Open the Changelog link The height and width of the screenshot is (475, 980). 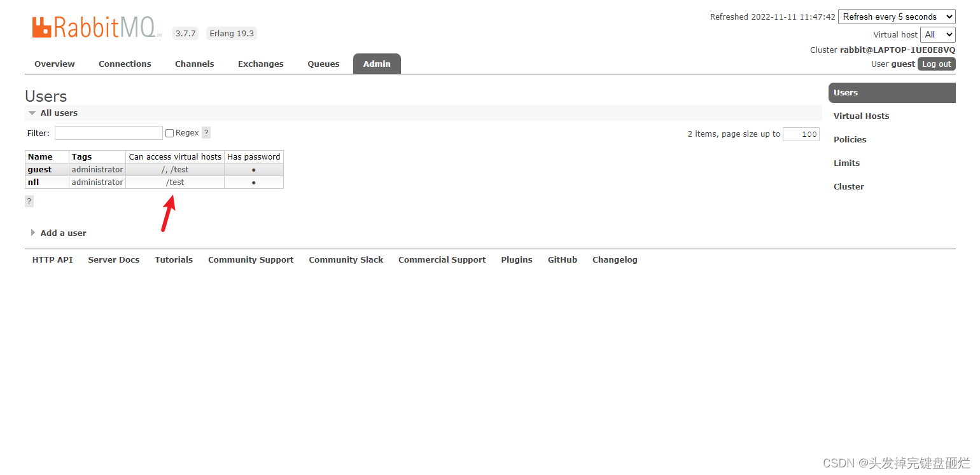[615, 259]
